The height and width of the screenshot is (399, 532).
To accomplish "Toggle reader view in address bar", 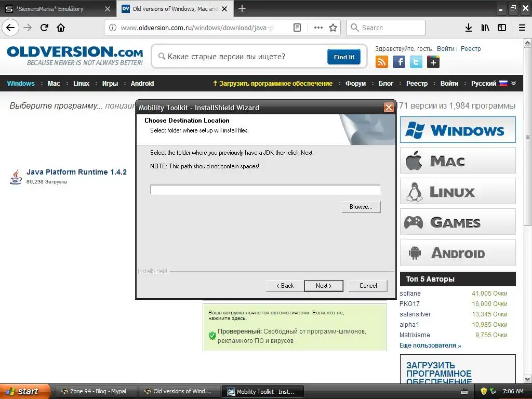I will (297, 28).
